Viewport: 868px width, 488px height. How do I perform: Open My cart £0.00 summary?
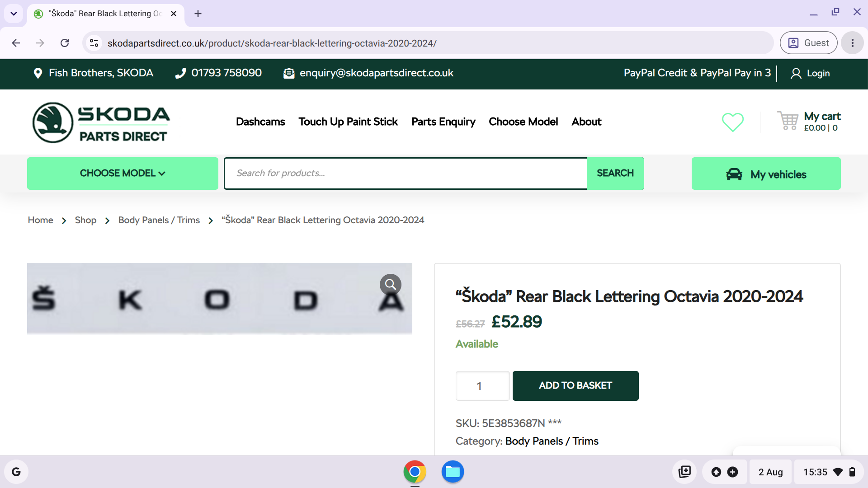point(822,122)
